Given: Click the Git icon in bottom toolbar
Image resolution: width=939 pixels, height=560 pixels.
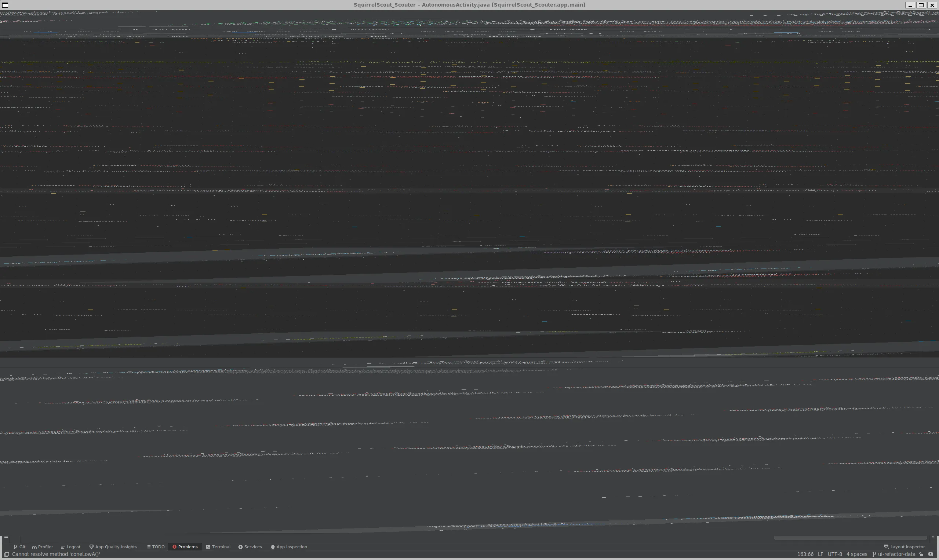Looking at the screenshot, I should coord(19,547).
